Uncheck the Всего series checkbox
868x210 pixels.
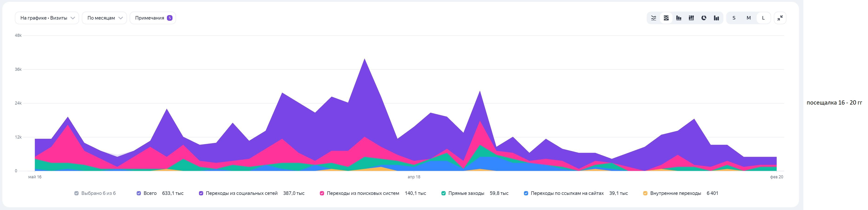pos(139,193)
